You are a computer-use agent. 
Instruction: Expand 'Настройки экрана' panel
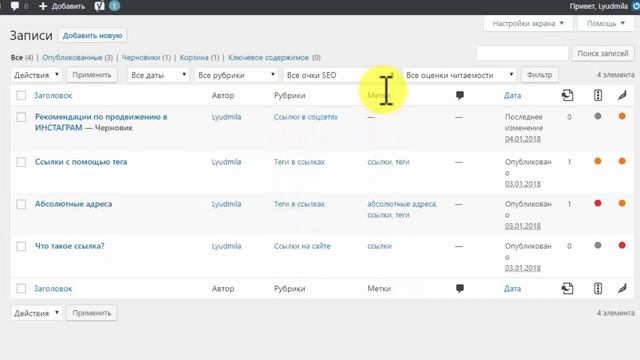tap(528, 24)
